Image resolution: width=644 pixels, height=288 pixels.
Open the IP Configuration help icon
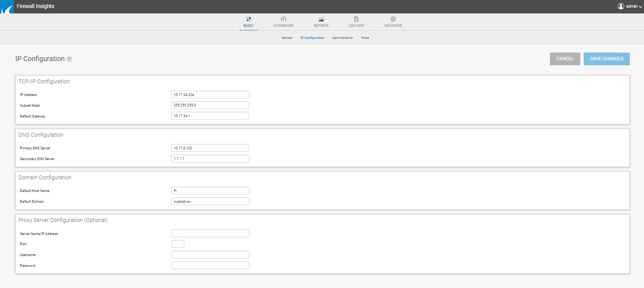69,59
